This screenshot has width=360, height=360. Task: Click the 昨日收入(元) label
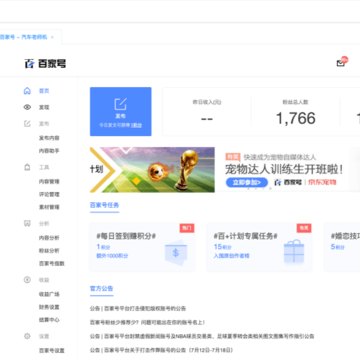point(207,102)
